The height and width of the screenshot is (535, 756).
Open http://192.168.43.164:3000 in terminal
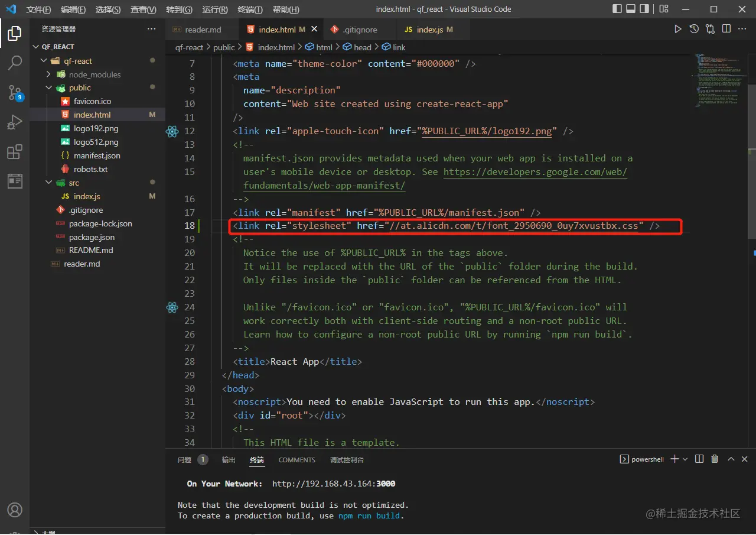coord(334,484)
